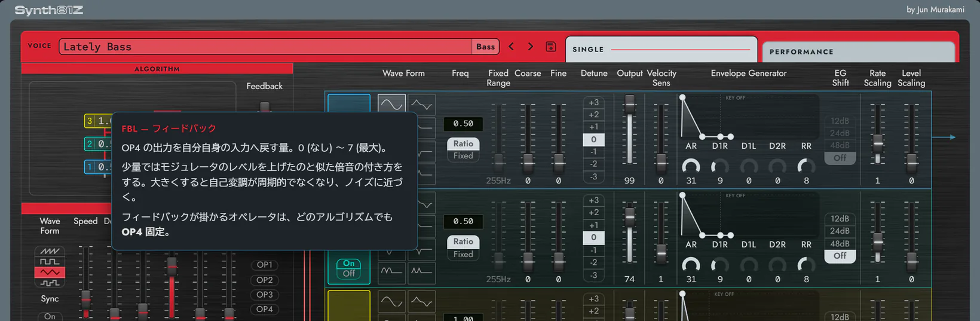Click RR knob showing 8 in first operator
Screen dimensions: 980x321
[x=806, y=166]
